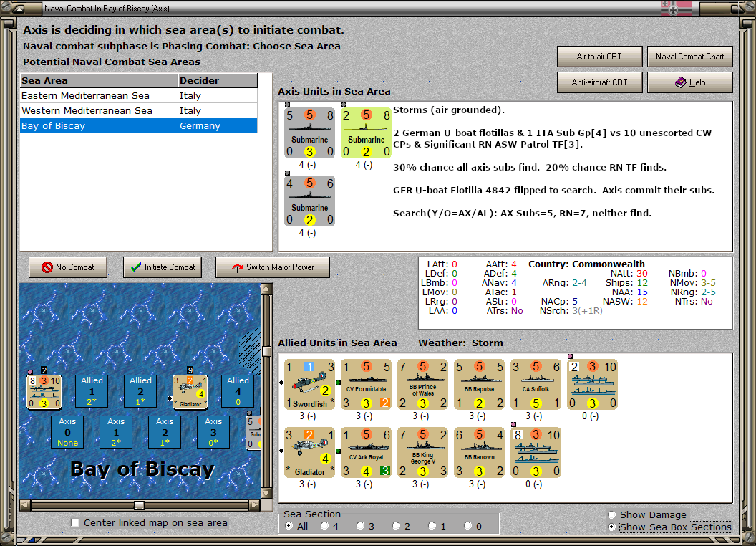Viewport: 756px width, 546px height.
Task: Click the Germany decider cell
Action: (x=218, y=125)
